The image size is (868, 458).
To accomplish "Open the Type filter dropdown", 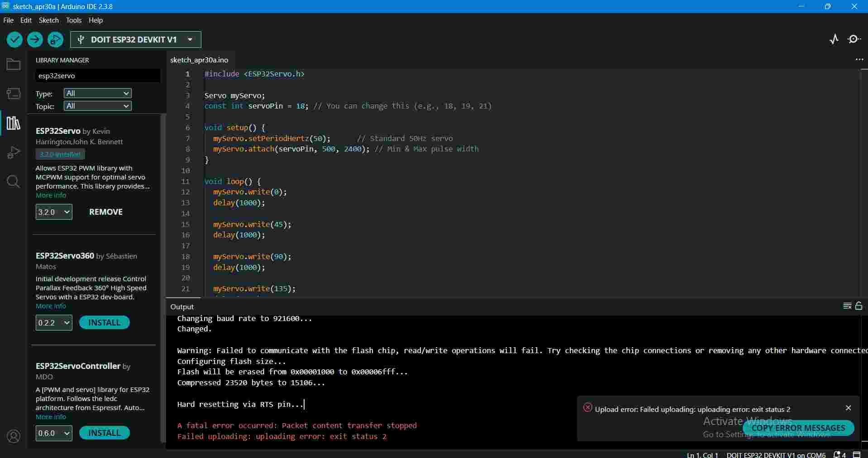I will coord(97,93).
